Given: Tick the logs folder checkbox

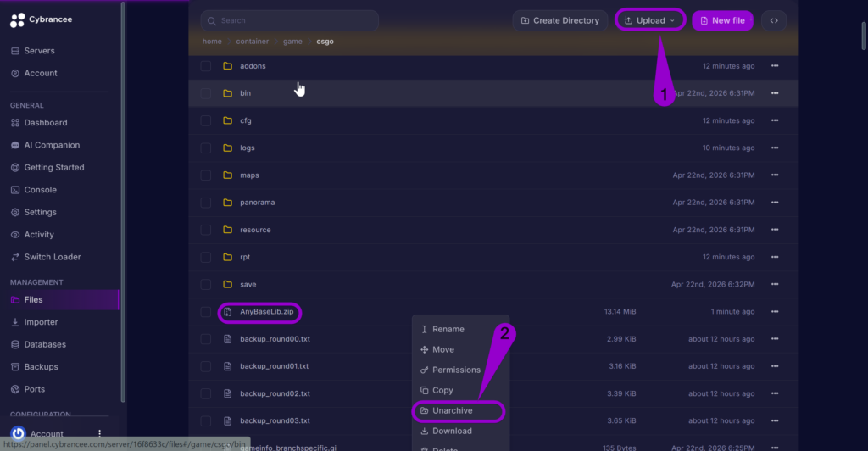Looking at the screenshot, I should [x=206, y=148].
